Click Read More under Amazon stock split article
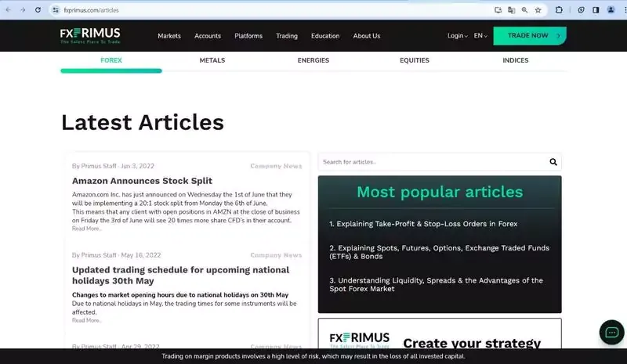Viewport: 627px width, 364px height. [87, 229]
